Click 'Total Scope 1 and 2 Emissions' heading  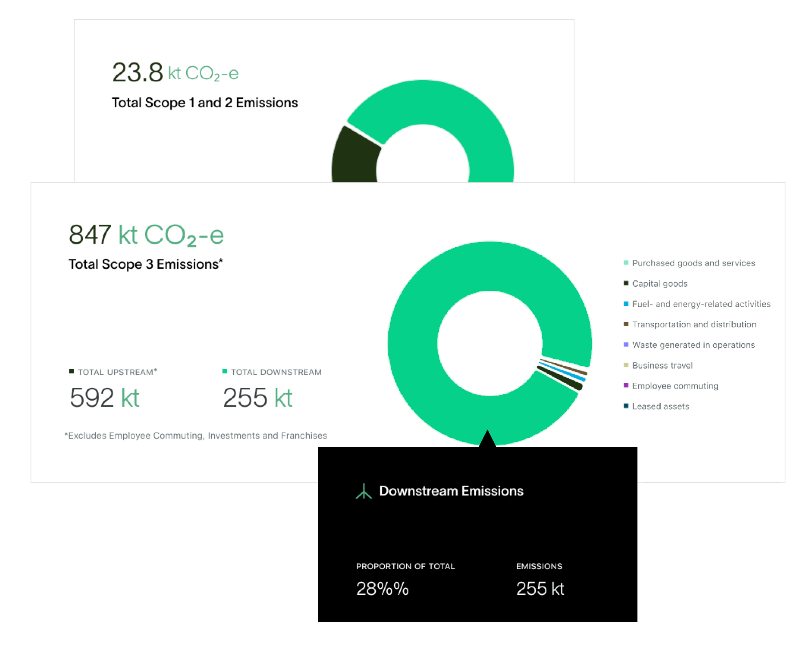pyautogui.click(x=205, y=102)
